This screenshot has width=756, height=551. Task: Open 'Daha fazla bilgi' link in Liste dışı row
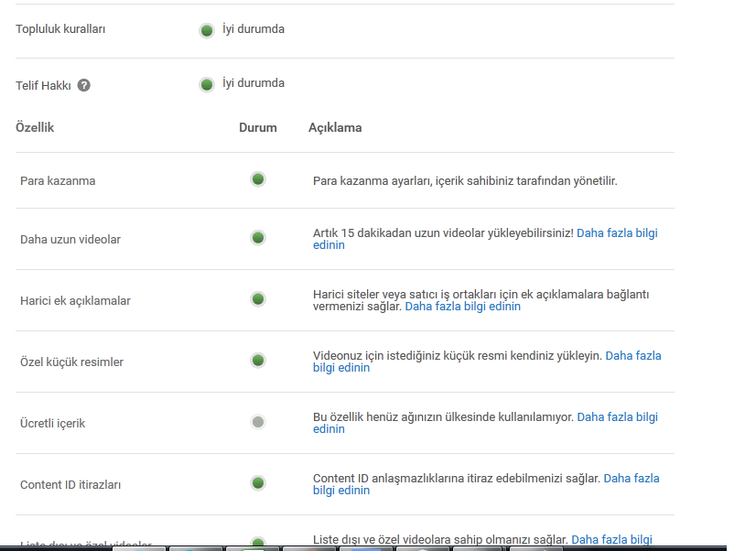tap(611, 539)
